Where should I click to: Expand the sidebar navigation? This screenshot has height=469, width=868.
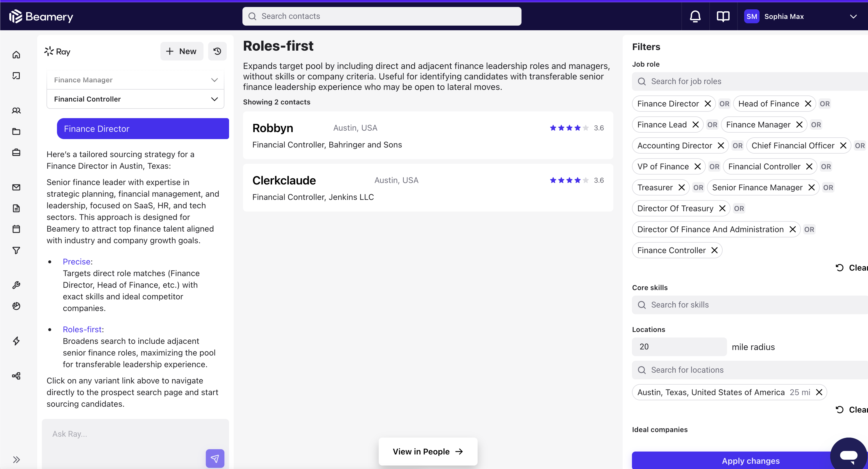[x=16, y=460]
